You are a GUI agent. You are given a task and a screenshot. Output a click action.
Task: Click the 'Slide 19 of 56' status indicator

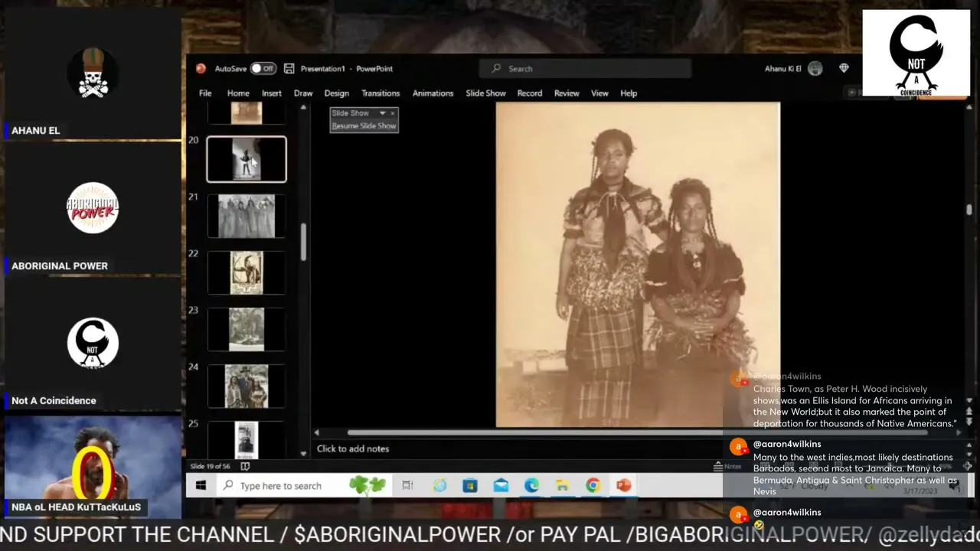point(210,466)
